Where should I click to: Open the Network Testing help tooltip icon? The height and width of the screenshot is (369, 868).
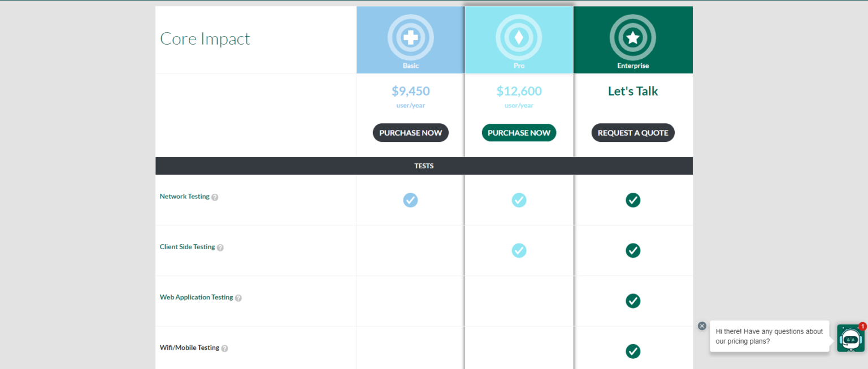click(215, 197)
